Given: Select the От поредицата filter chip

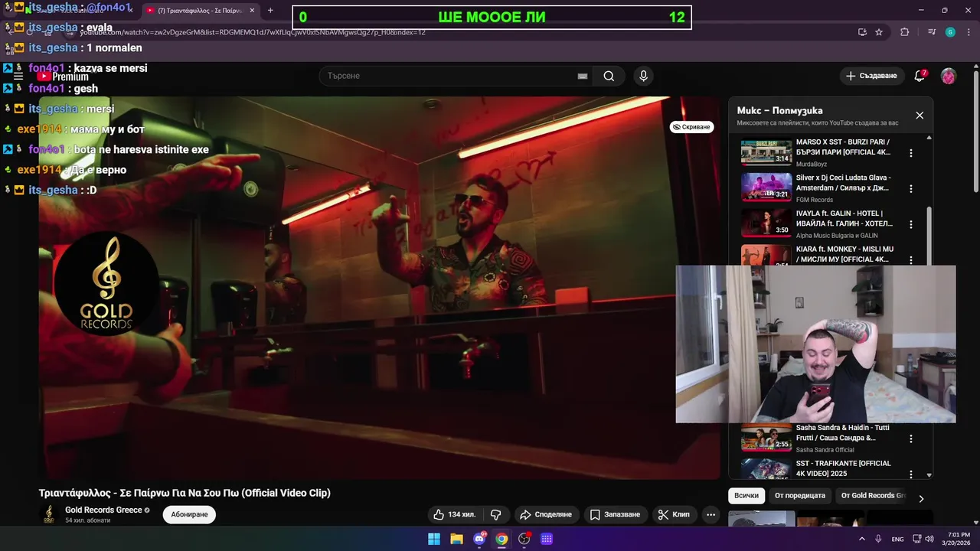Looking at the screenshot, I should pyautogui.click(x=800, y=496).
